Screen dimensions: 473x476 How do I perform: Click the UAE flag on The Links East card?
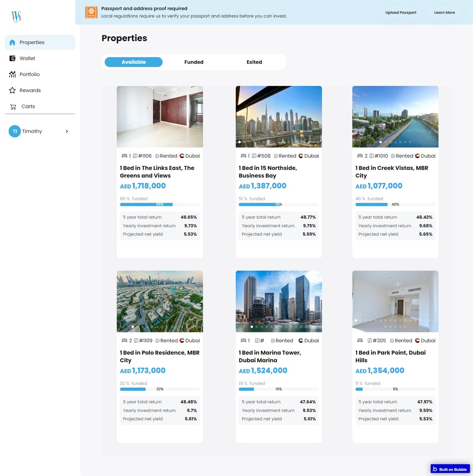pyautogui.click(x=182, y=156)
